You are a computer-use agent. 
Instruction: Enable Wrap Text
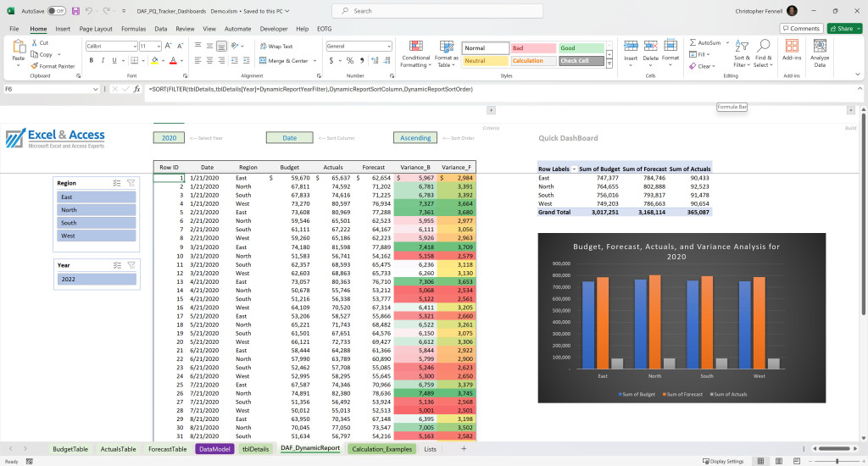pyautogui.click(x=276, y=47)
